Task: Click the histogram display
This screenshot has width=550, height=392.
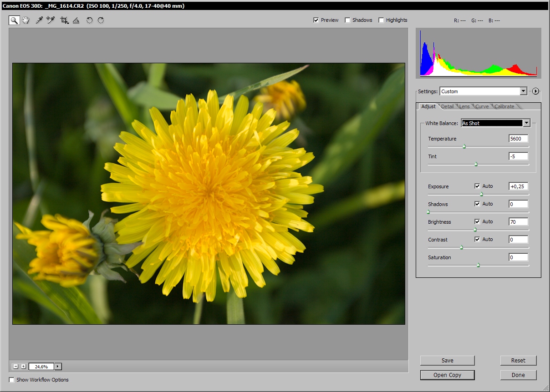Action: click(x=479, y=52)
